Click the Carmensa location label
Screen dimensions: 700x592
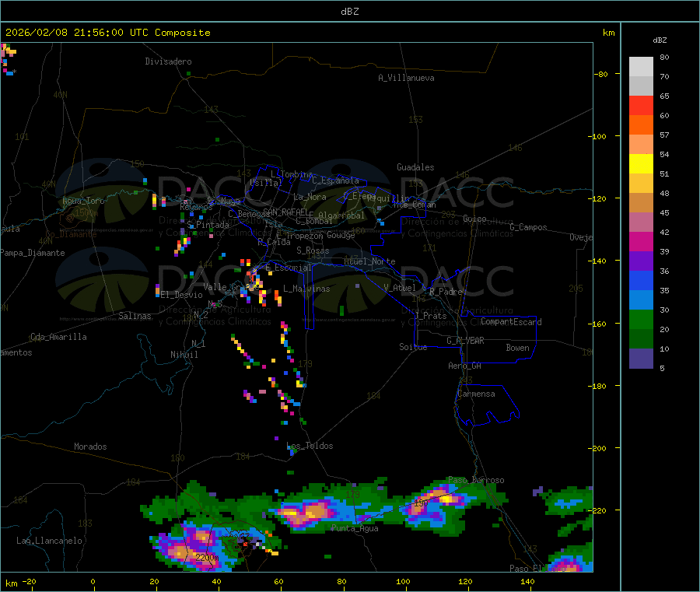tap(476, 394)
